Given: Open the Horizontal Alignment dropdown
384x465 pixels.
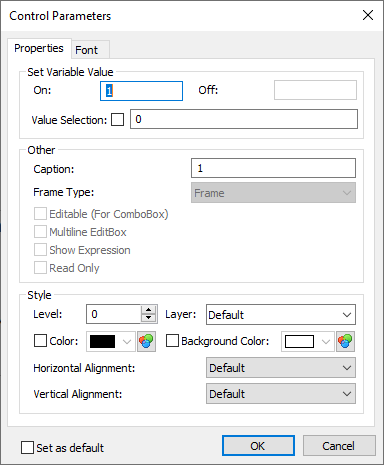Looking at the screenshot, I should [281, 368].
